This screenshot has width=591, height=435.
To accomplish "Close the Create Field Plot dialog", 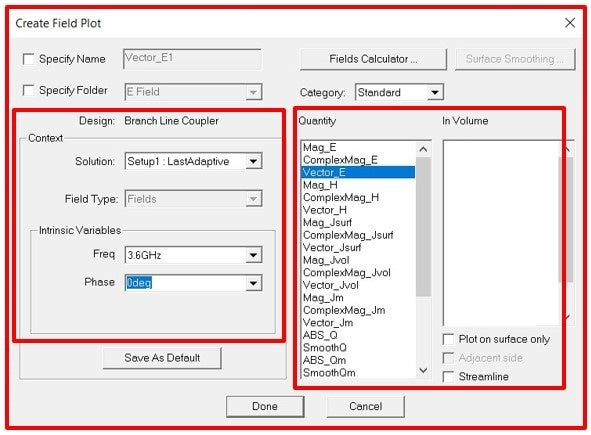I will pyautogui.click(x=570, y=23).
